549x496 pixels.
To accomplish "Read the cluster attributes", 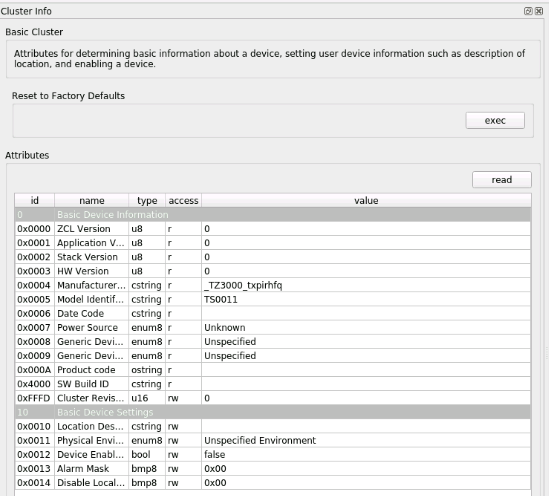I will pos(502,180).
